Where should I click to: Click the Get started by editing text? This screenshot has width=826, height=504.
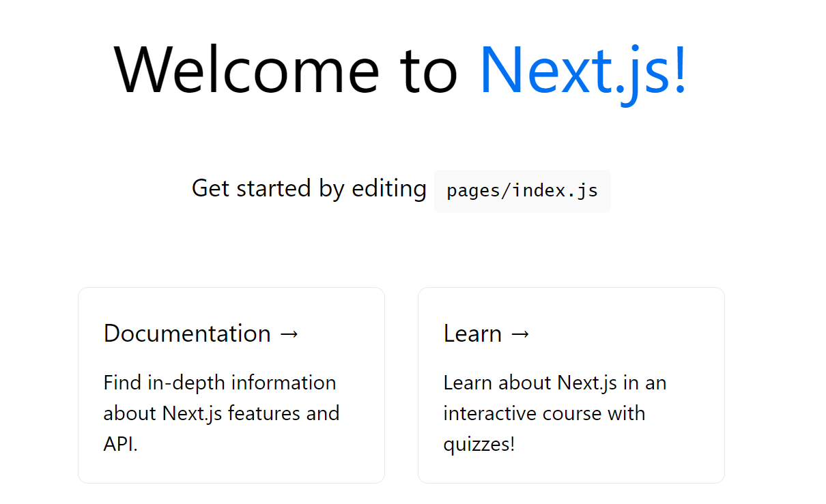coord(309,188)
